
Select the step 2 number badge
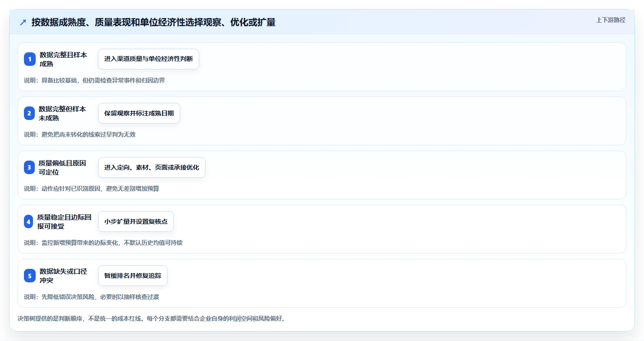[30, 113]
